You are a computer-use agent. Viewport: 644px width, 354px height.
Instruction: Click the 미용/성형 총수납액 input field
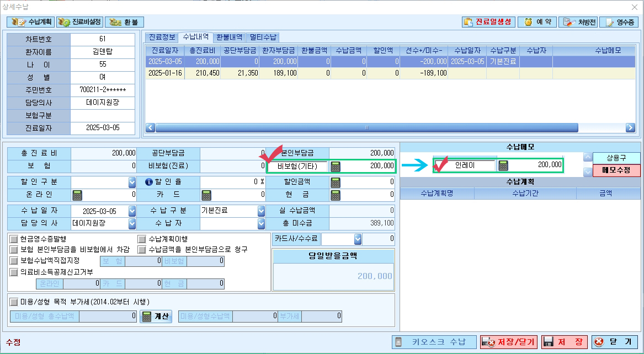pyautogui.click(x=108, y=316)
